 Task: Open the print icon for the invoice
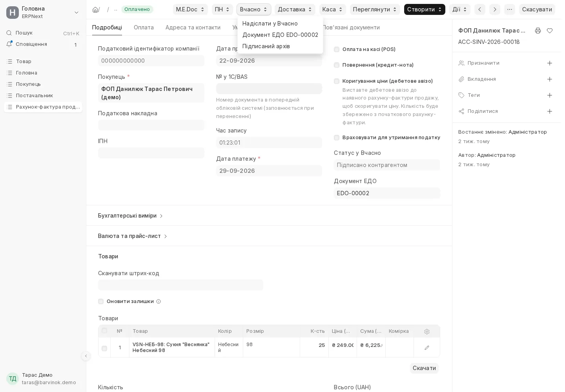point(538,31)
